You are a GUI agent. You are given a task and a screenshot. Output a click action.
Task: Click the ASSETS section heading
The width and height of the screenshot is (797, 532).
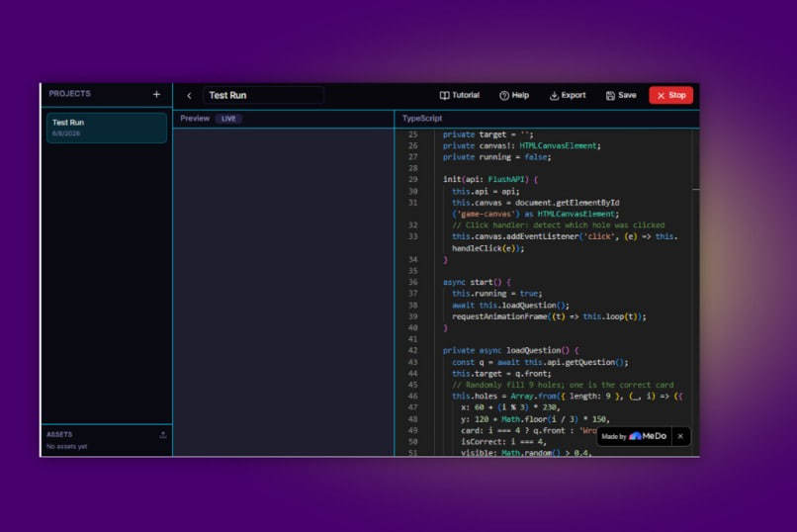pos(59,435)
